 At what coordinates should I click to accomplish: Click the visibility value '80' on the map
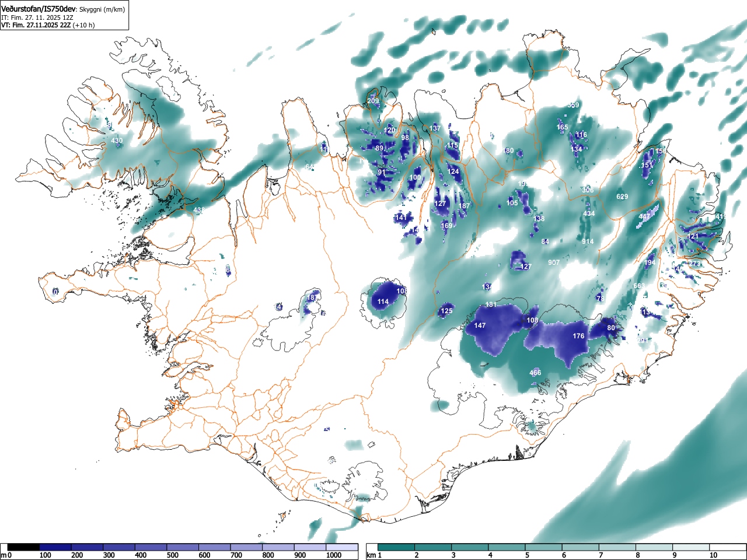coord(611,328)
